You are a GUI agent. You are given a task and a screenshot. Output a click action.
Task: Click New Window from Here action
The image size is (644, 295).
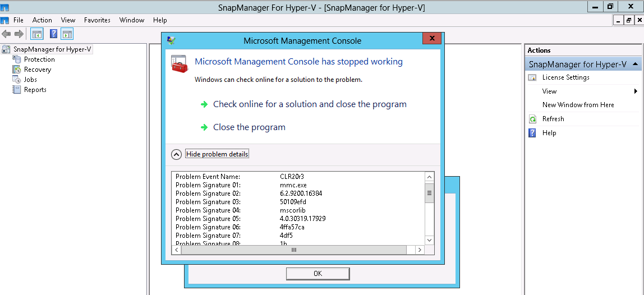pyautogui.click(x=578, y=105)
